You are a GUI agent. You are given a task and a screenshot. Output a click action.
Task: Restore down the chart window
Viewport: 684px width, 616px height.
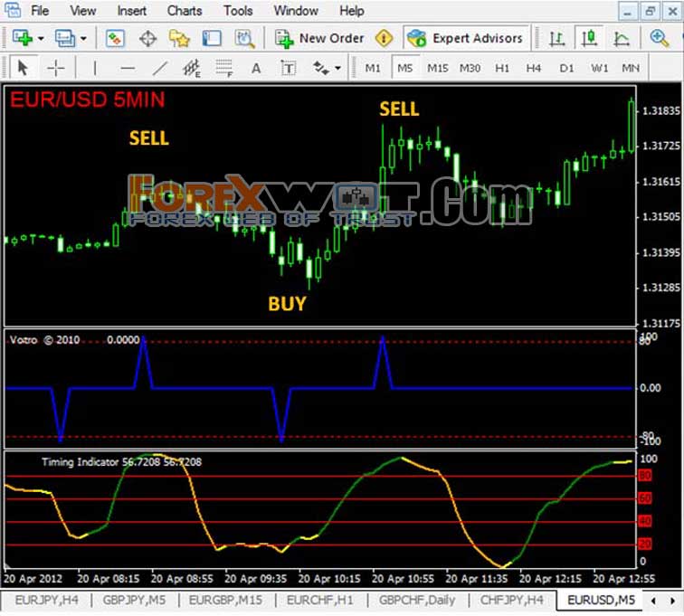coord(651,11)
